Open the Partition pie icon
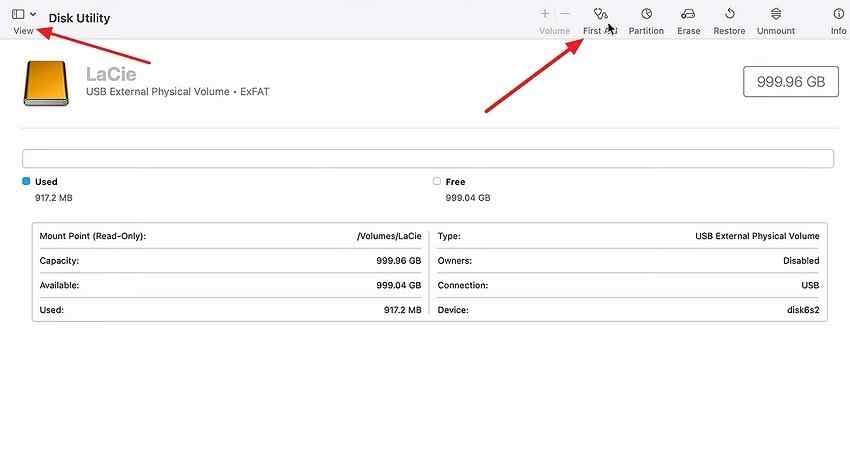 (646, 14)
